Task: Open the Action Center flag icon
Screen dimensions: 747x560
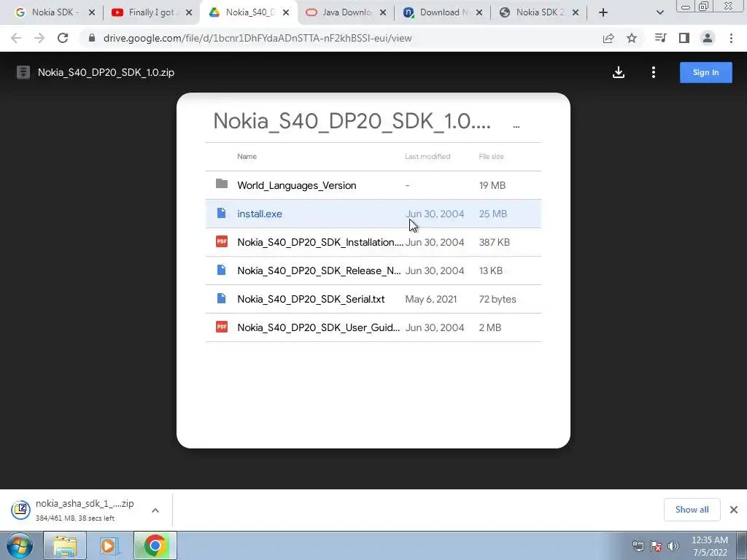Action: pyautogui.click(x=656, y=546)
